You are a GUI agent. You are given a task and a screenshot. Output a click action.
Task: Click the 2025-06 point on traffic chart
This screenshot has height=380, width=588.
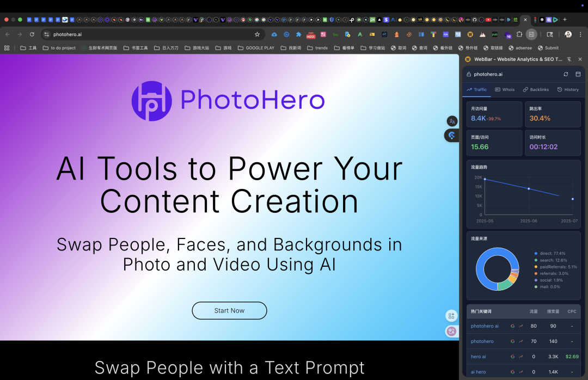[x=529, y=189]
